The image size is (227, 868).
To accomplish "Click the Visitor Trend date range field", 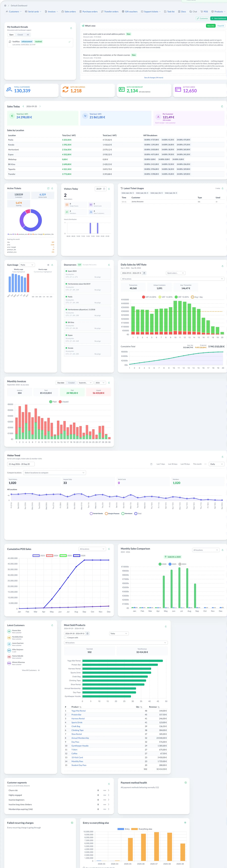I will click(x=21, y=464).
